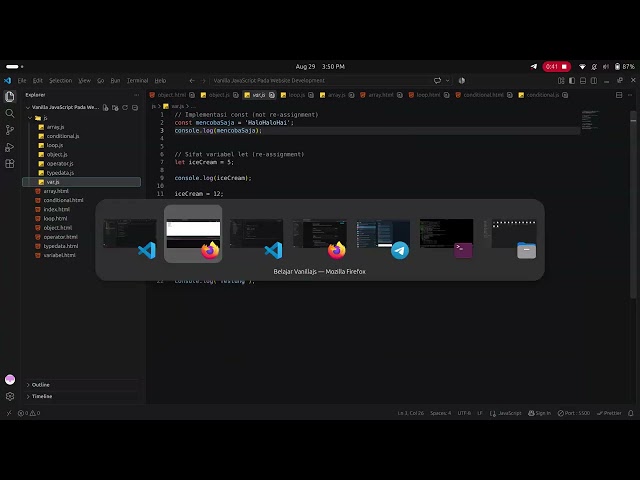Screen dimensions: 640x480
Task: Switch to the object.html editor tab
Action: pos(171,95)
